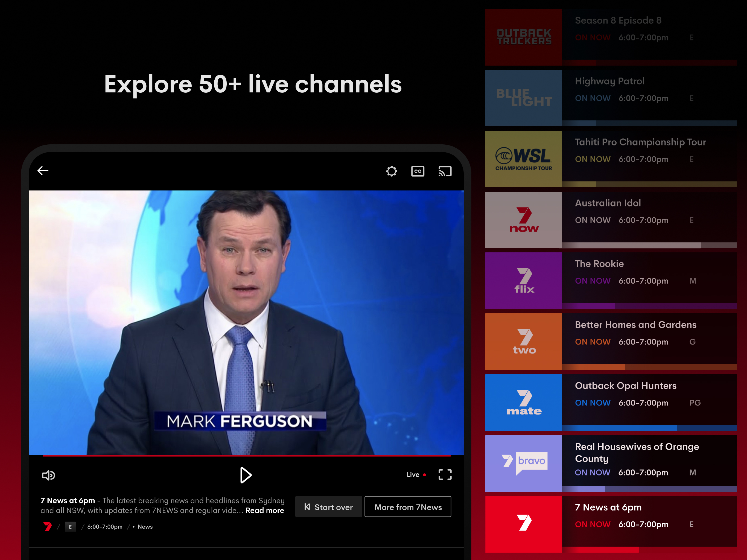The image size is (747, 560).
Task: Select the 7two channel logo
Action: click(524, 342)
